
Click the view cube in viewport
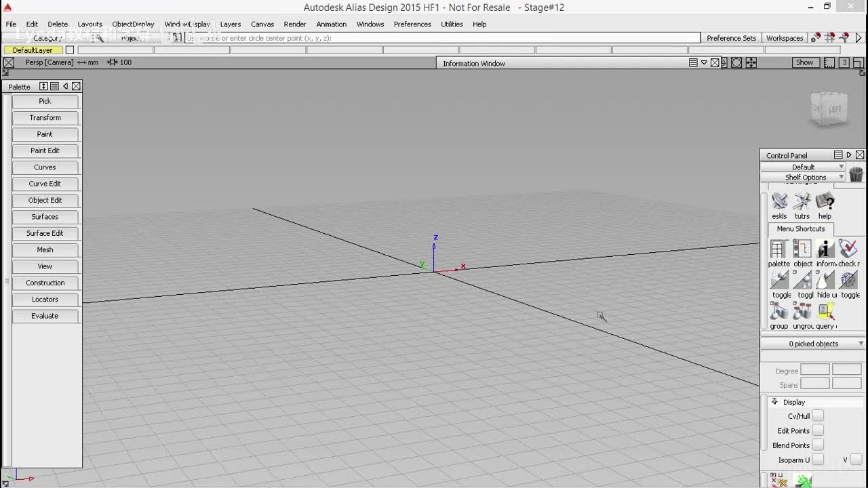(x=829, y=109)
